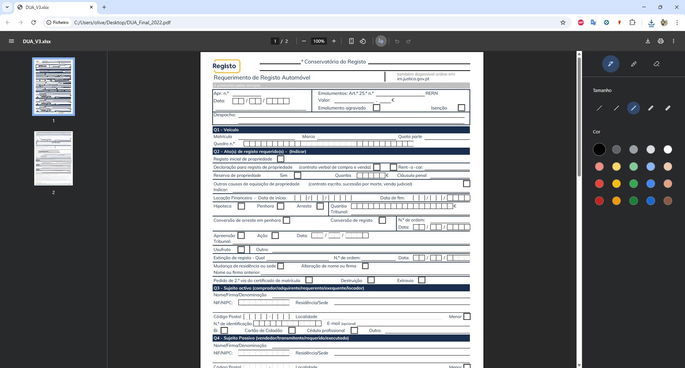The image size is (685, 368).
Task: Zoom out with the minus icon
Action: (x=304, y=41)
